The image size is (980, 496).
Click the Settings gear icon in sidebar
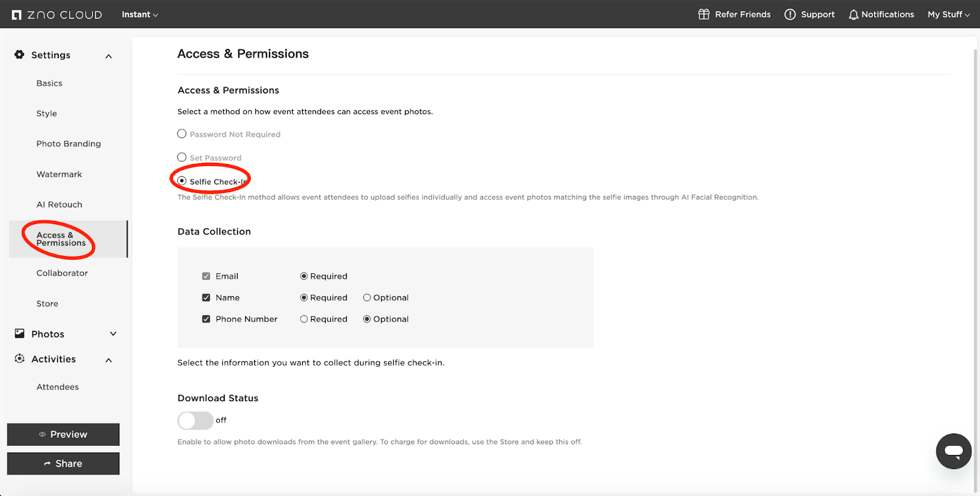20,54
